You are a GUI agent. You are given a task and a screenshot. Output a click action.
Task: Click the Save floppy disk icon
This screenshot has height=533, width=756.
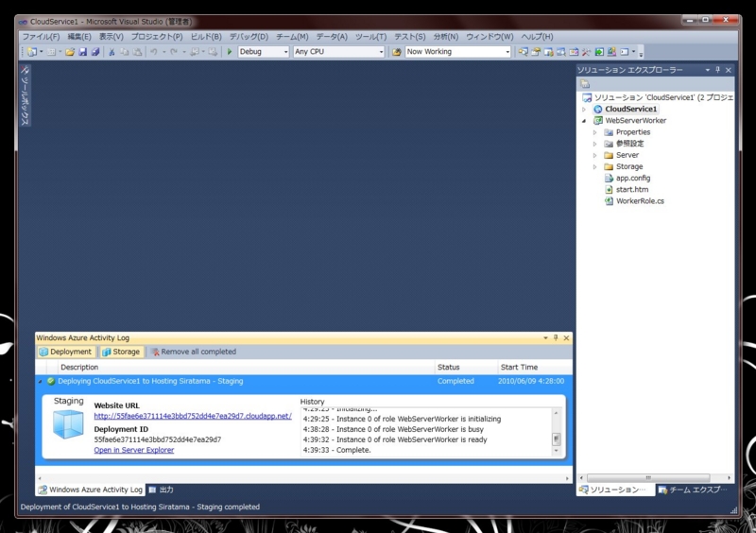82,52
